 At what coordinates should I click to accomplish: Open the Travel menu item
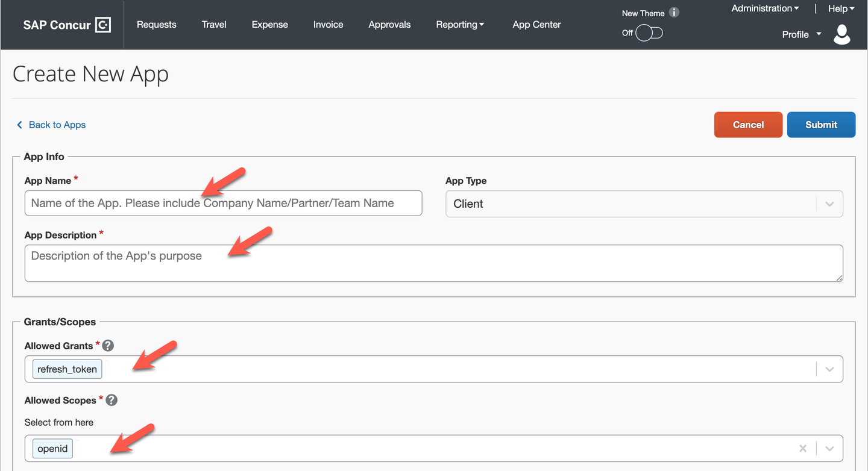[214, 25]
